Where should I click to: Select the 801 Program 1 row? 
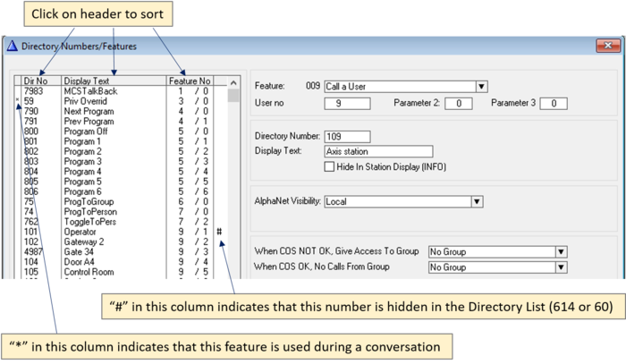click(120, 141)
